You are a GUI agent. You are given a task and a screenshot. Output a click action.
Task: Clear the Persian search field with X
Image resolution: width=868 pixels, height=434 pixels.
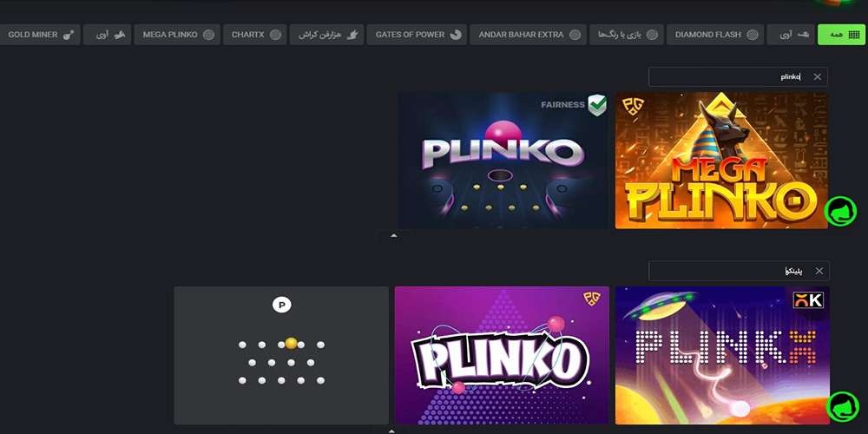[819, 271]
